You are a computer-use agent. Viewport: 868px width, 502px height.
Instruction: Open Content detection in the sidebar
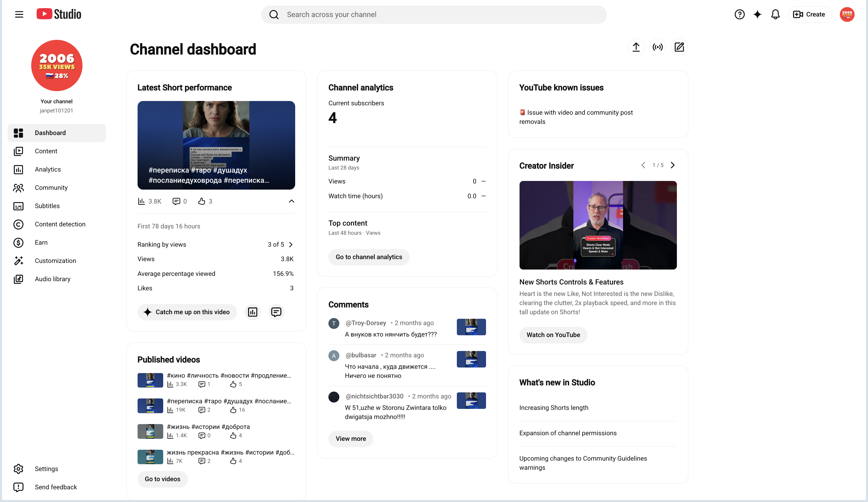click(x=57, y=224)
